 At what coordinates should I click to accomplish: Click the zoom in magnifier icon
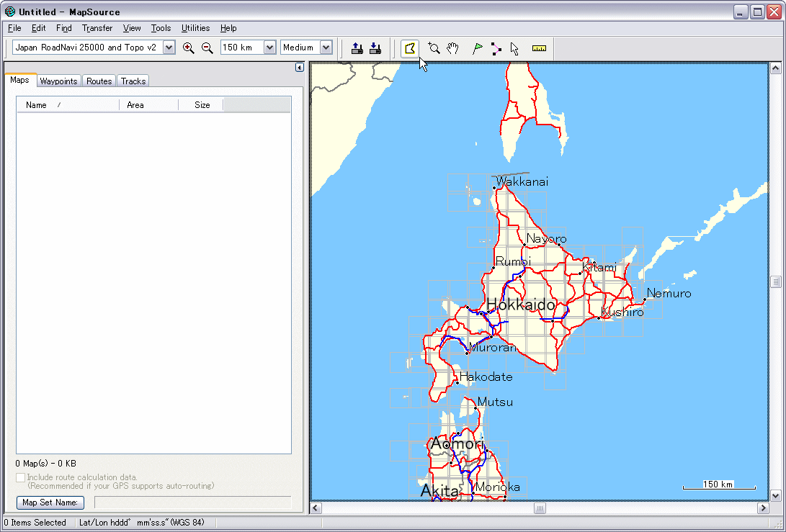[x=189, y=48]
